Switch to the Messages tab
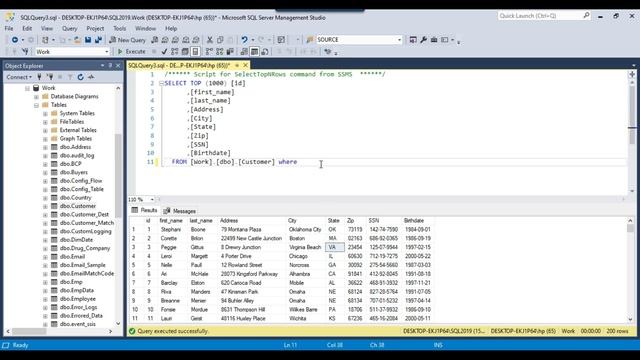 point(180,211)
